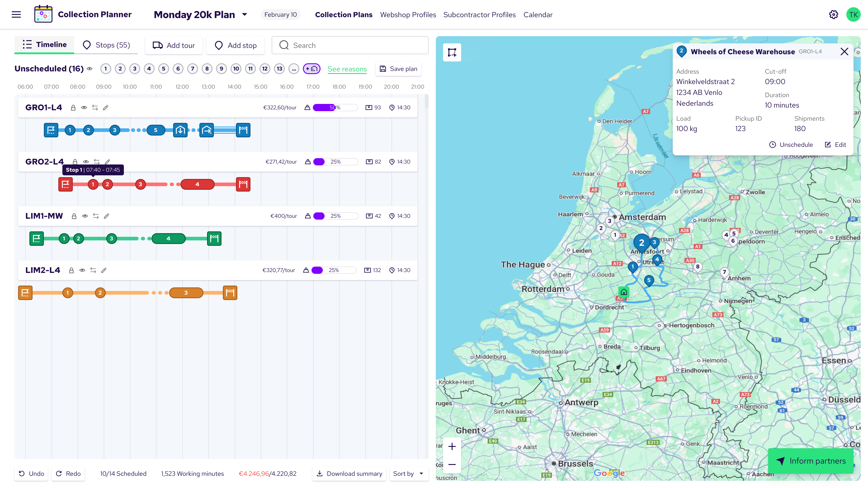Open the Monday 20k Plan dropdown

coord(245,14)
